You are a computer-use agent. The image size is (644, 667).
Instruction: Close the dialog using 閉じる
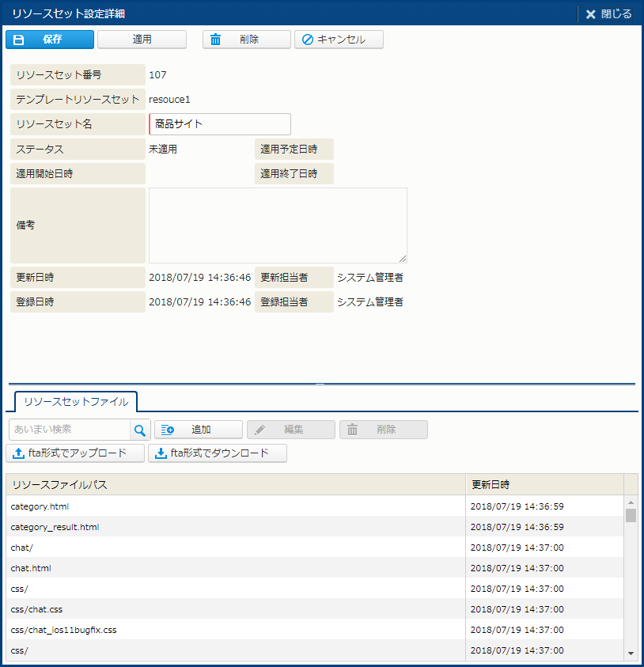[608, 13]
